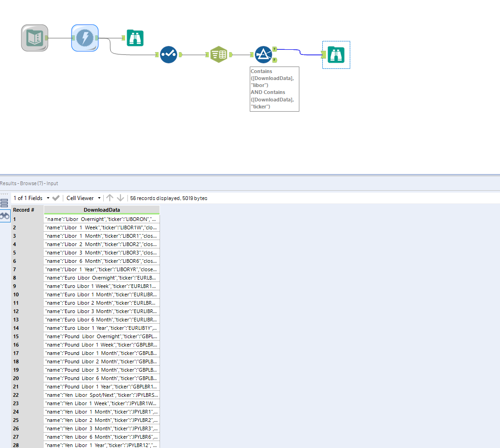Select the blue checkmark Select tool

click(x=169, y=54)
